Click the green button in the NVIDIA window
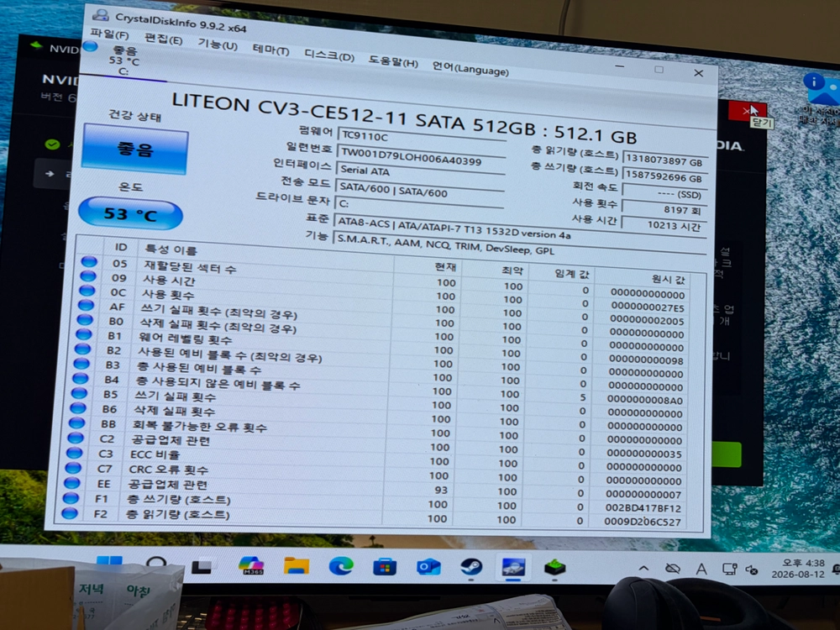Image resolution: width=840 pixels, height=630 pixels. point(727,454)
